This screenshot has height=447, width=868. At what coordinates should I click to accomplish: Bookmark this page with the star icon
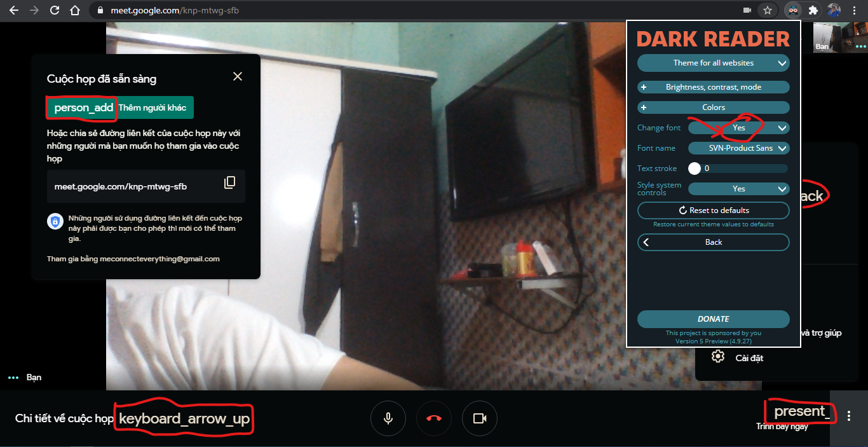pos(768,10)
